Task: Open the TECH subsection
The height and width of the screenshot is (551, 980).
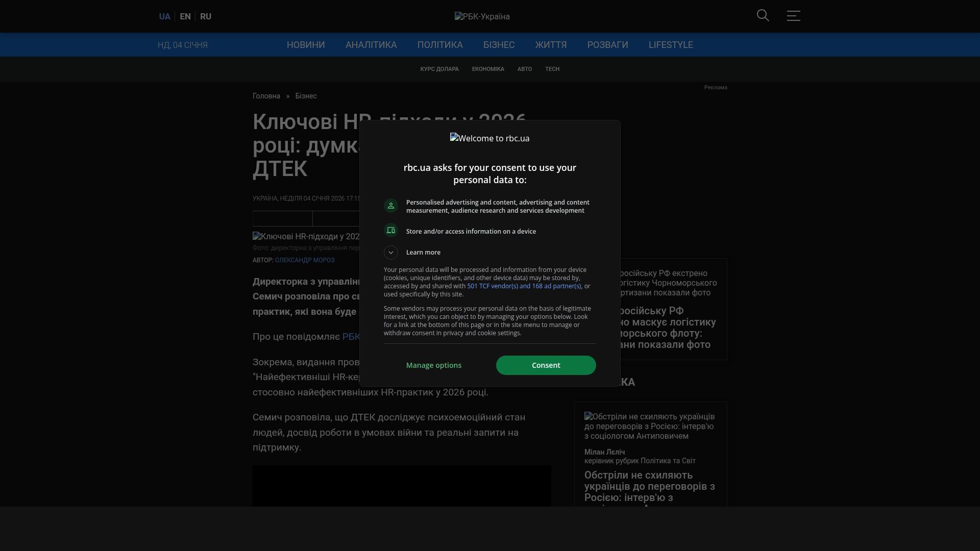Action: [552, 69]
